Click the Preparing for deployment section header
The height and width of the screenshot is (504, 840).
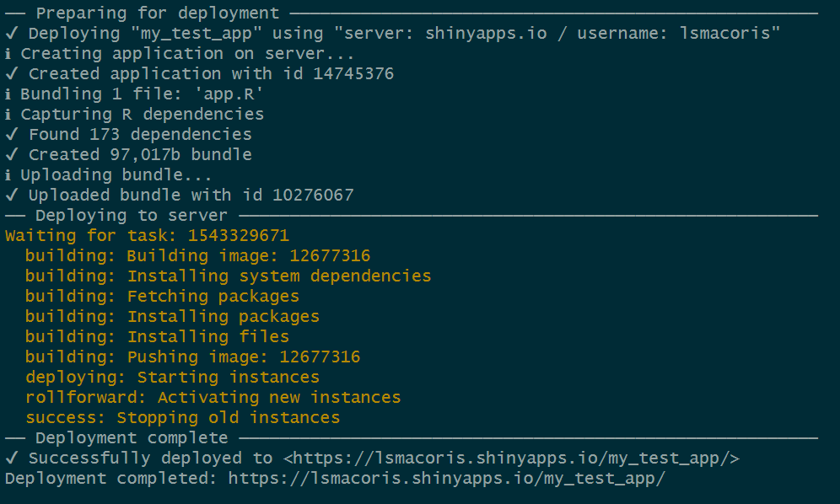click(x=157, y=13)
